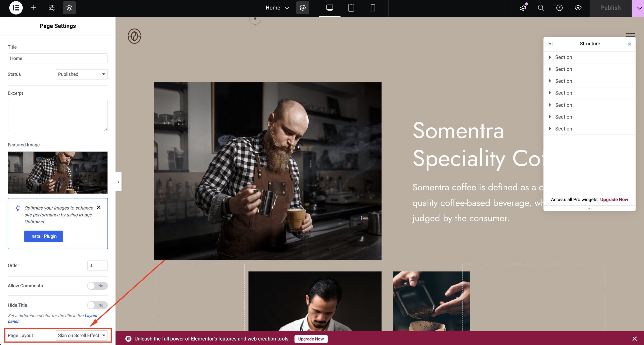Expand the fourth Section in Structure
Viewport: 644px width, 345px height.
click(x=550, y=93)
